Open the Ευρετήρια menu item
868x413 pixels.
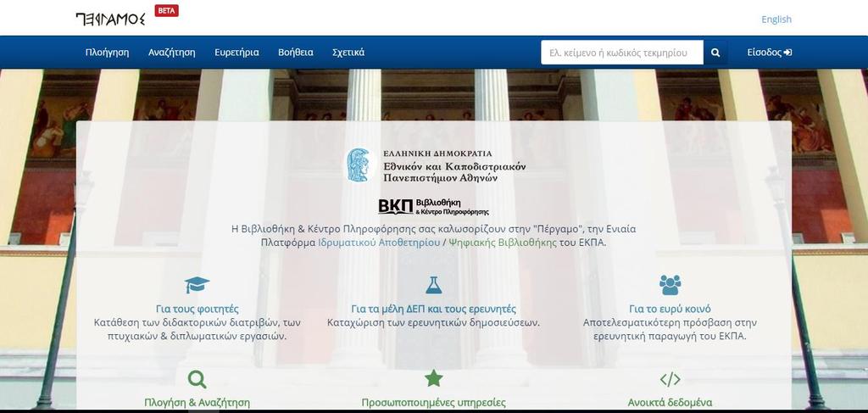237,53
